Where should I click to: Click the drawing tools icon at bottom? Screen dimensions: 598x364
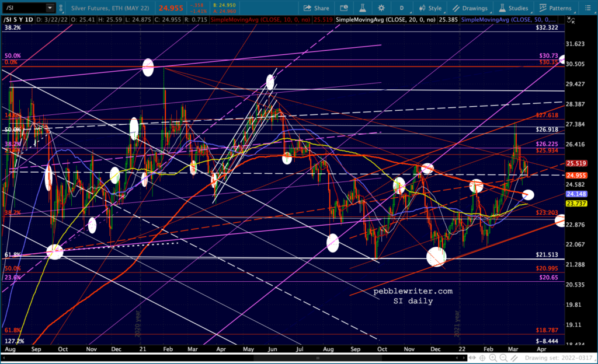(514, 358)
